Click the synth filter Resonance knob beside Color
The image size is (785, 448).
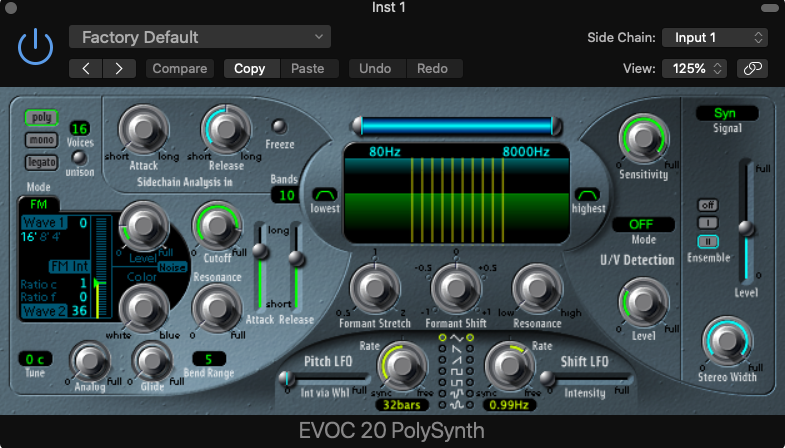pos(217,307)
